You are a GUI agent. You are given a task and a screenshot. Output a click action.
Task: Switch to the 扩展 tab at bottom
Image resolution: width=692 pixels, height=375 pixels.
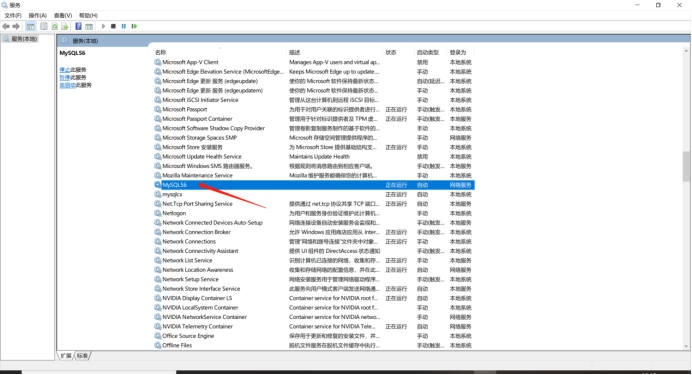[66, 356]
